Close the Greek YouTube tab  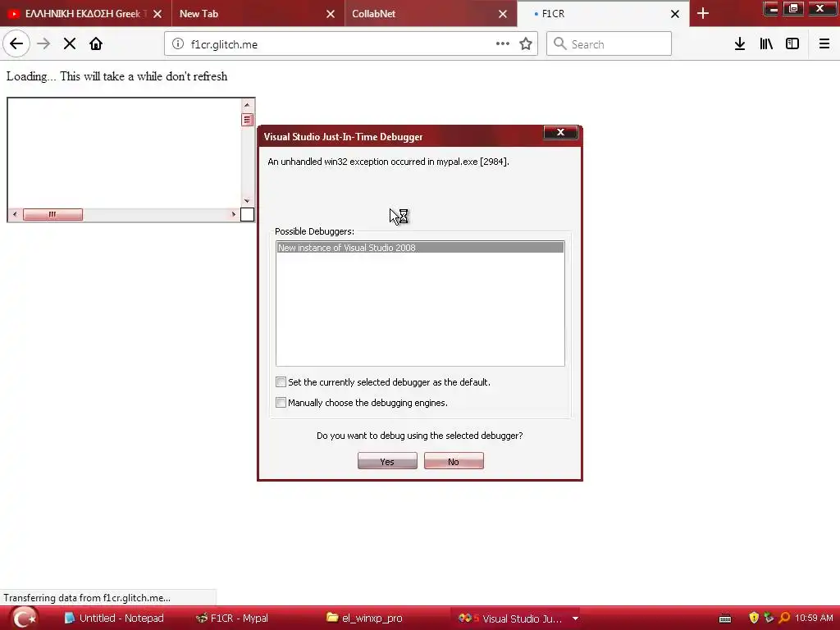pos(157,14)
